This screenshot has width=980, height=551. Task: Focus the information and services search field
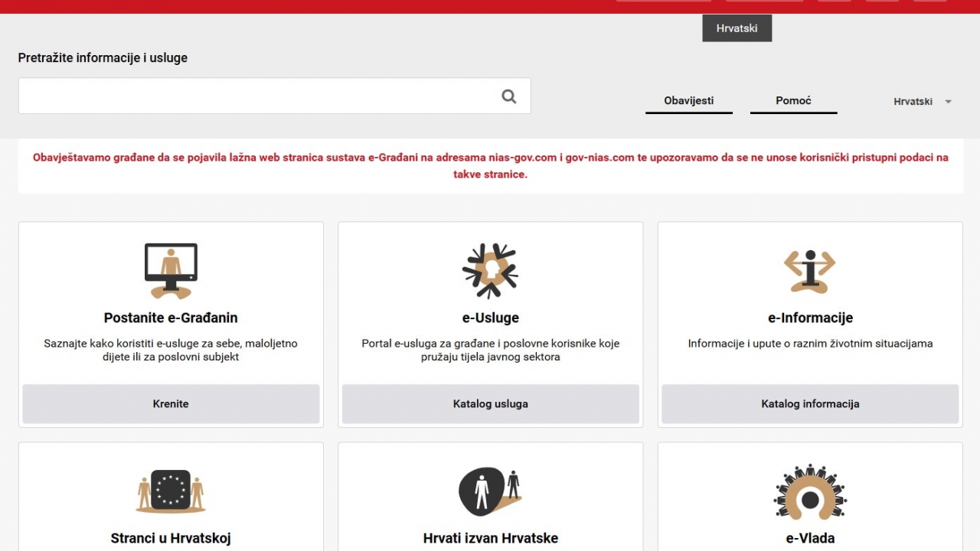click(274, 96)
